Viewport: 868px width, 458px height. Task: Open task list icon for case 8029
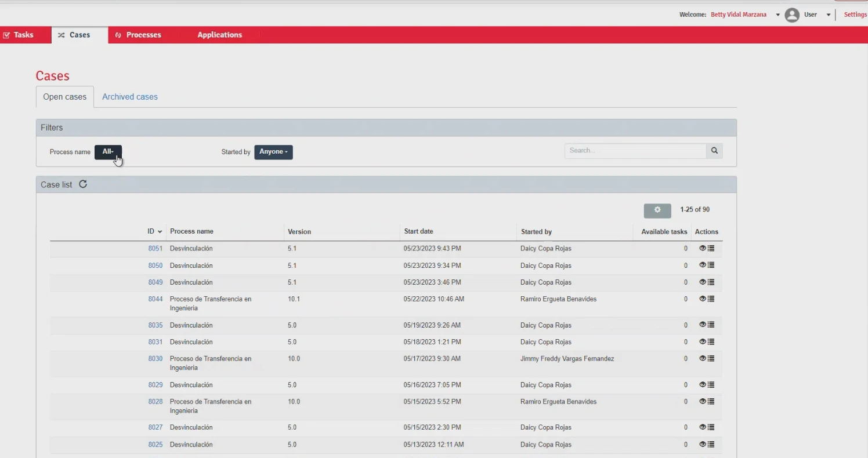[x=711, y=384]
